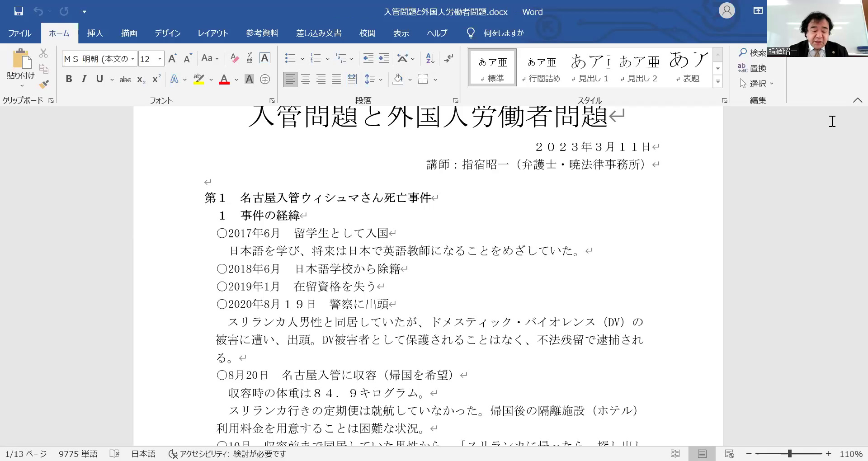Viewport: 868px width, 461px height.
Task: Toggle strikethrough abc formatting
Action: [125, 80]
